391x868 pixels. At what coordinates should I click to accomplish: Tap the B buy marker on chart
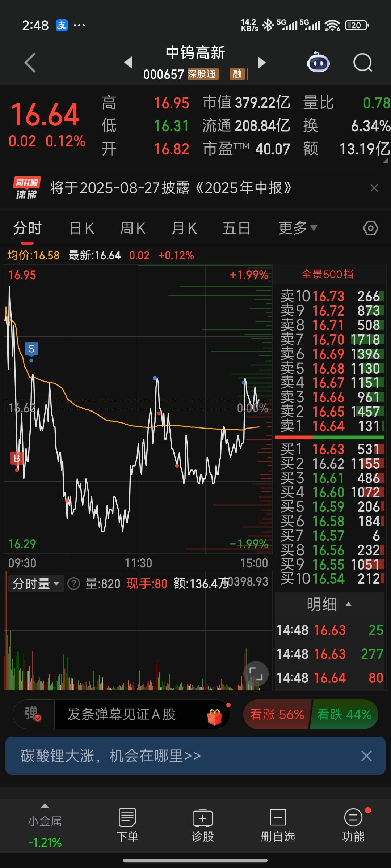tap(17, 458)
